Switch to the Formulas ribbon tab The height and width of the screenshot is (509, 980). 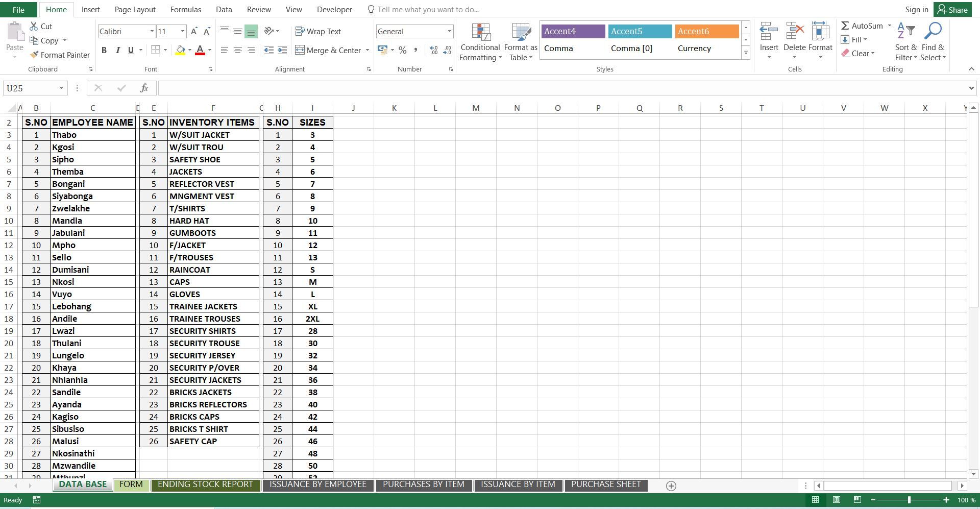point(185,9)
